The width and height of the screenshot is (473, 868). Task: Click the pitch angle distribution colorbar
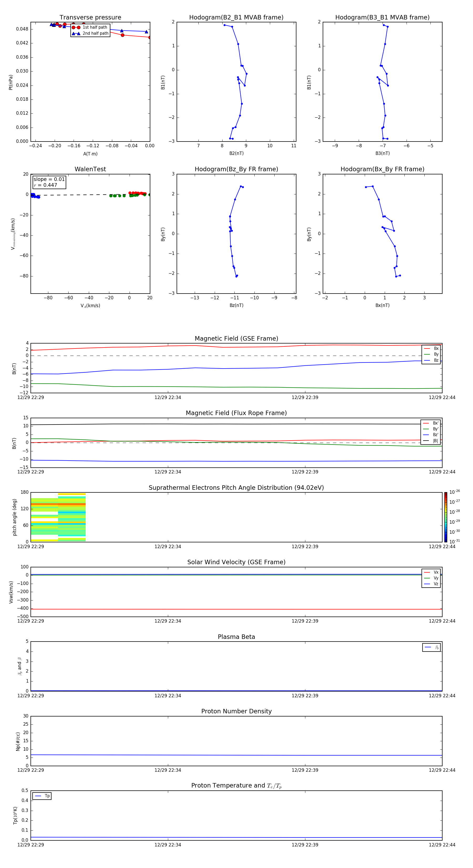coord(445,517)
